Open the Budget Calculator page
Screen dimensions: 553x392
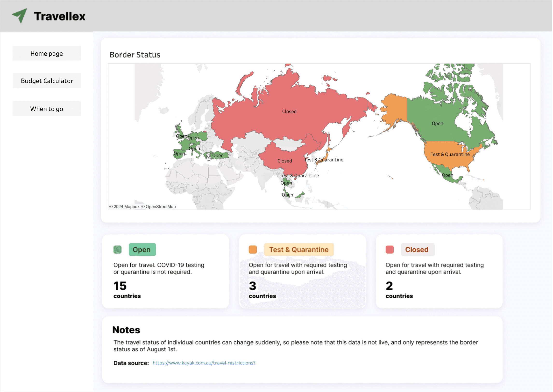[x=47, y=81]
